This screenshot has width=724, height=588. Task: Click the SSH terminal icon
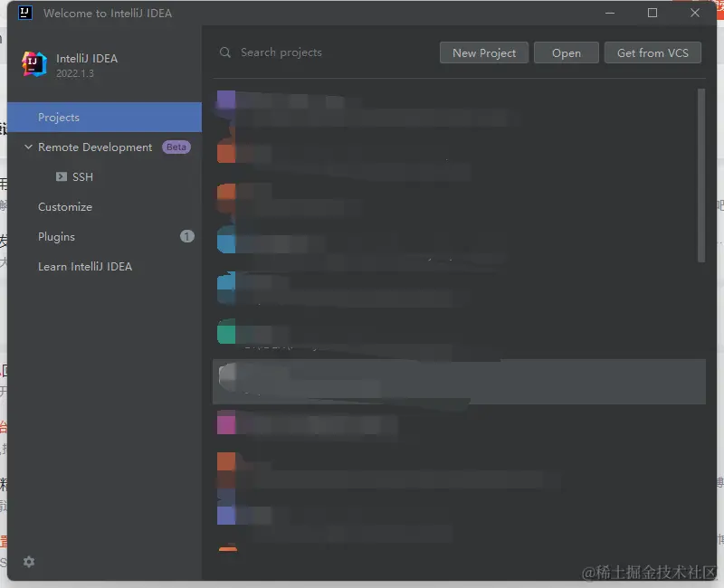(62, 176)
